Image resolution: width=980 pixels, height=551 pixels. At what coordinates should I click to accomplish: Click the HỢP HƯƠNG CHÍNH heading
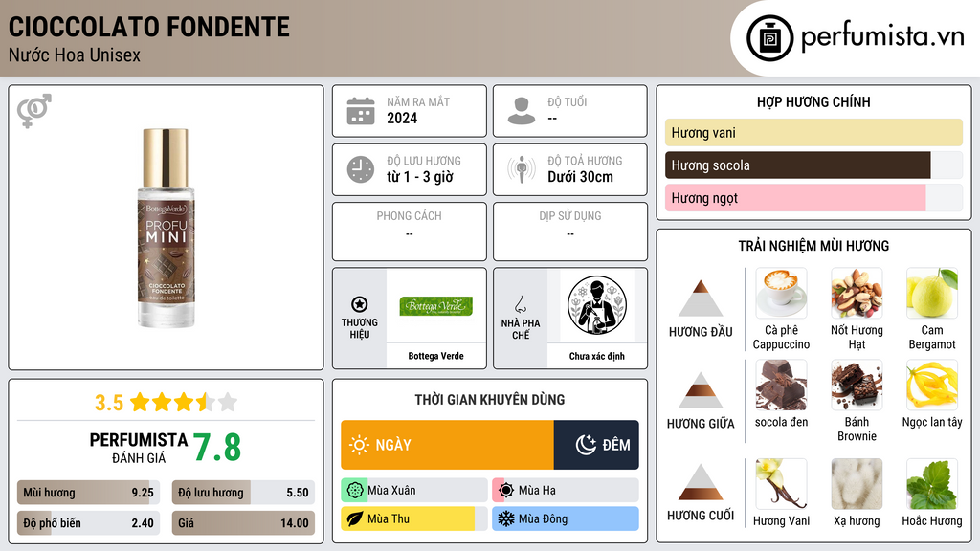click(813, 101)
